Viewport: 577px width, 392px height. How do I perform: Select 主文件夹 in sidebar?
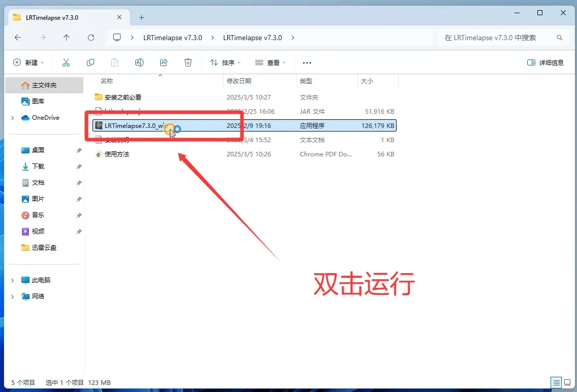(45, 85)
